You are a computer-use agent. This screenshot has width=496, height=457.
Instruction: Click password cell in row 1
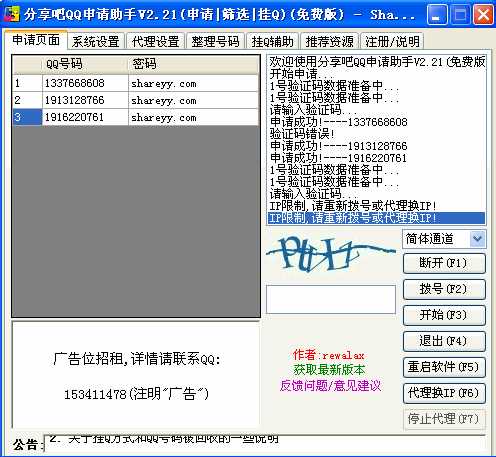[x=193, y=83]
